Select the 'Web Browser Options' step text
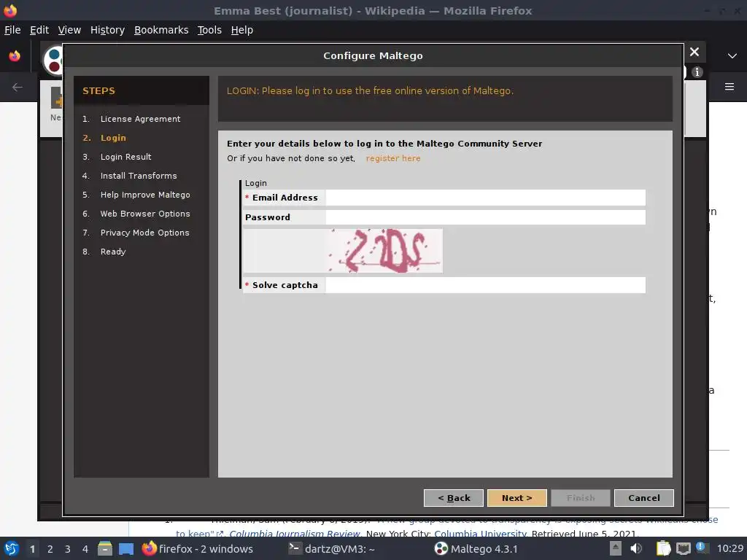 coord(145,214)
